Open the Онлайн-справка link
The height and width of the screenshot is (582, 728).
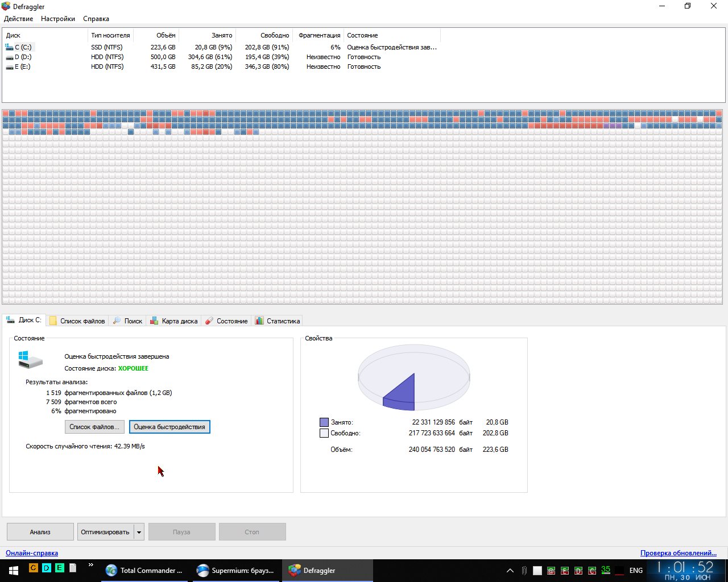click(32, 553)
